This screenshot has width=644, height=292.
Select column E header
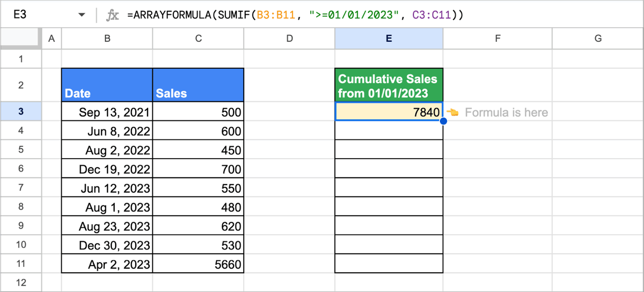(x=389, y=39)
